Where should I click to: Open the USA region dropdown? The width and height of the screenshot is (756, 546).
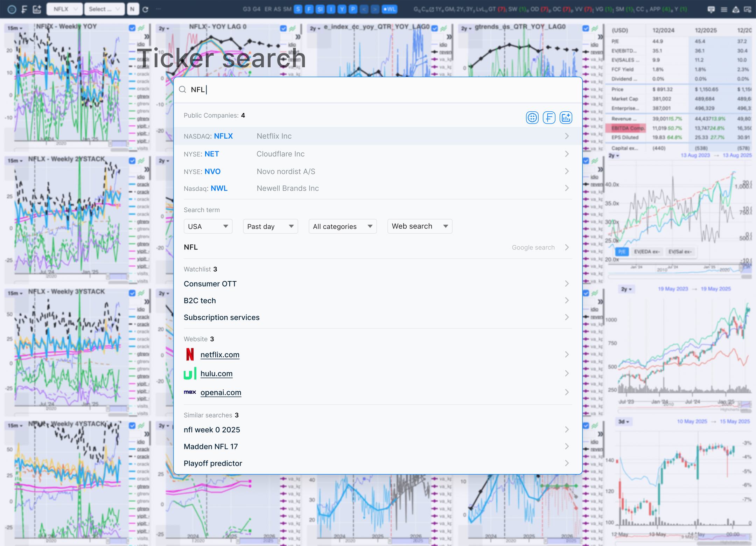(x=208, y=226)
